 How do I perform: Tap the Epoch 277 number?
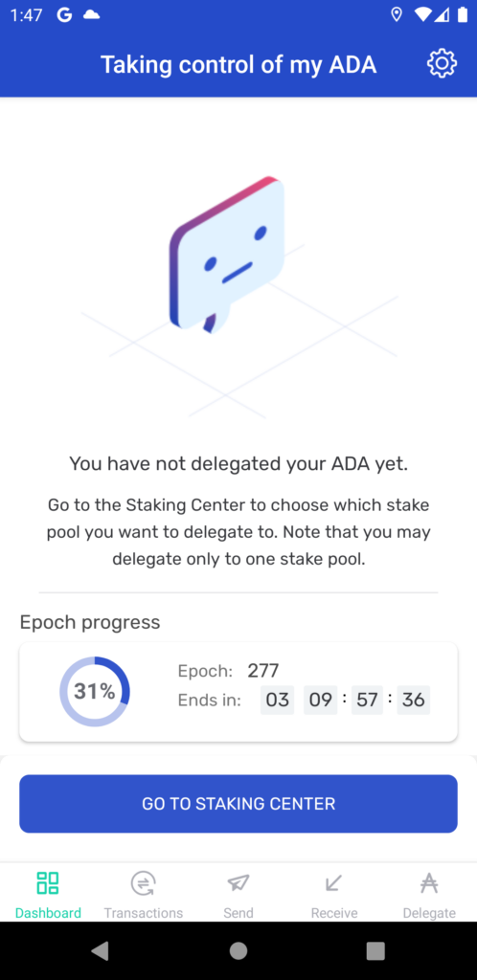pyautogui.click(x=263, y=671)
